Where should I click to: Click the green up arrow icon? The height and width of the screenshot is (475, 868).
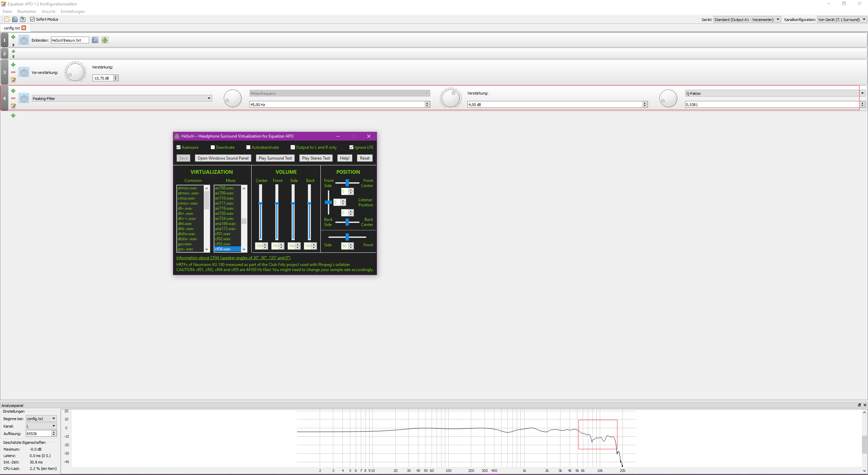point(105,40)
